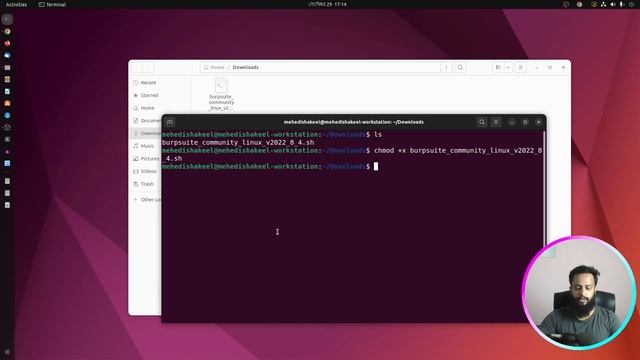This screenshot has width=640, height=360.
Task: Click the microphone icon in system tray
Action: point(621,4)
